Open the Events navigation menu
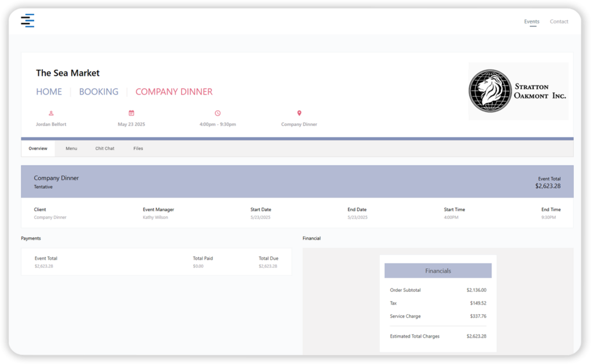591x364 pixels. [x=532, y=21]
